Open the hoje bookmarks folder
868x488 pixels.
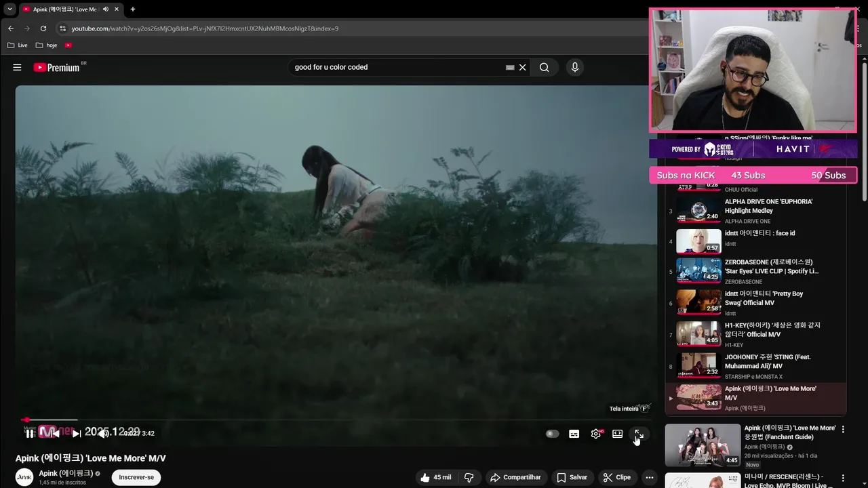pyautogui.click(x=47, y=45)
